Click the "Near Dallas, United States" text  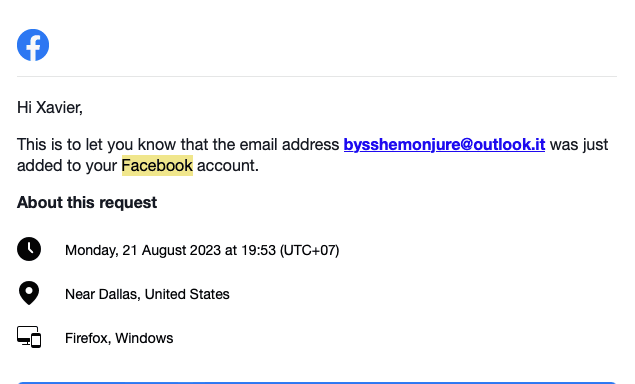[147, 294]
